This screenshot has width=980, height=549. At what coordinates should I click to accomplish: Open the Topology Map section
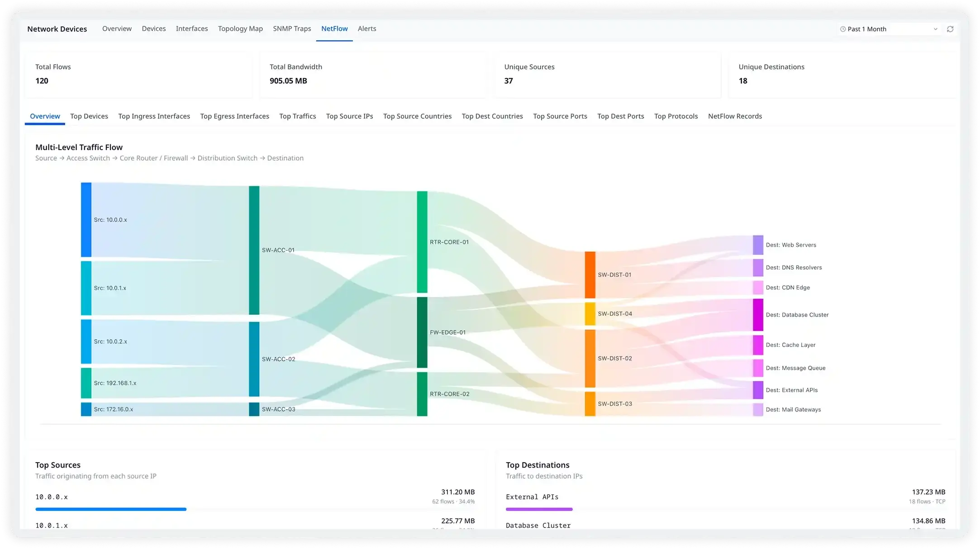click(x=240, y=28)
